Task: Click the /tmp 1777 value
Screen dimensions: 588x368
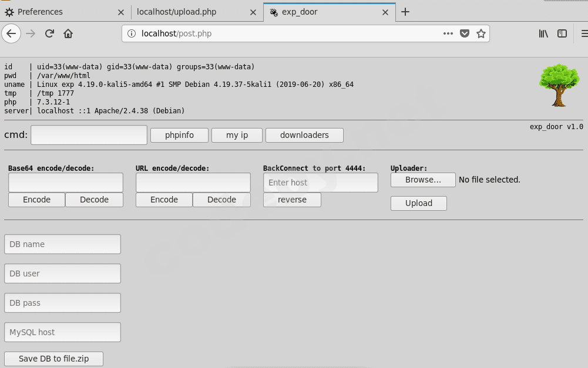Action: [x=55, y=93]
